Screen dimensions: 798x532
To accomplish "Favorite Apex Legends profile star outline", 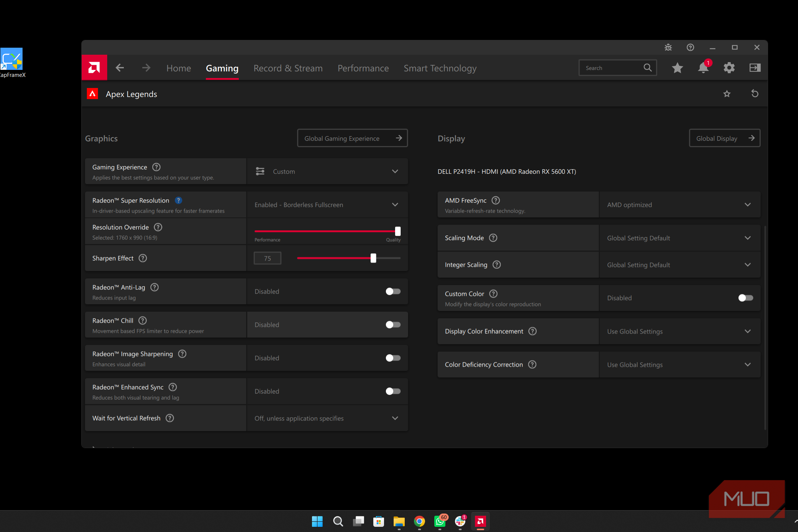I will [x=727, y=94].
